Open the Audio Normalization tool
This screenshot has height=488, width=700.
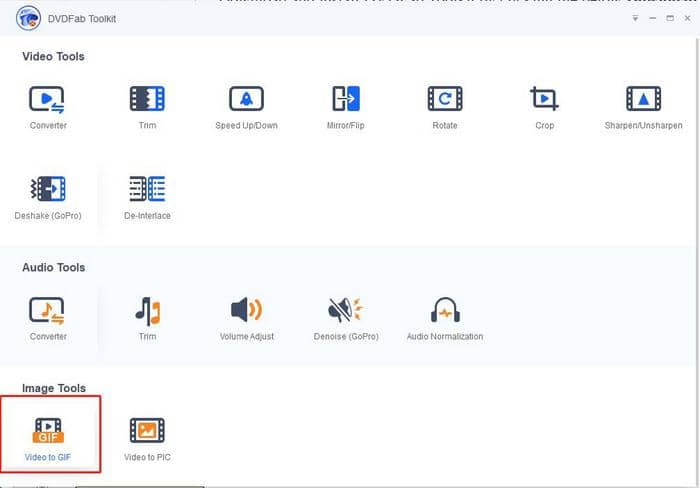click(444, 311)
